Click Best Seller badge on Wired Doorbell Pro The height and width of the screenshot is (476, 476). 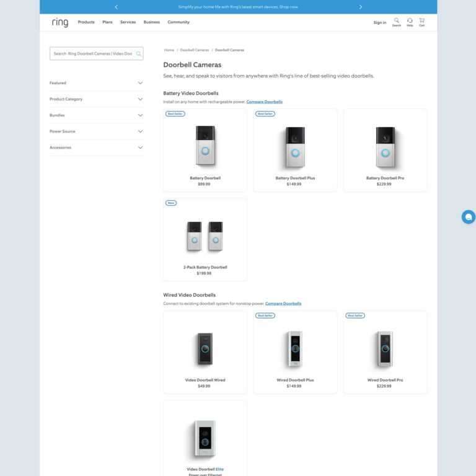coord(355,315)
